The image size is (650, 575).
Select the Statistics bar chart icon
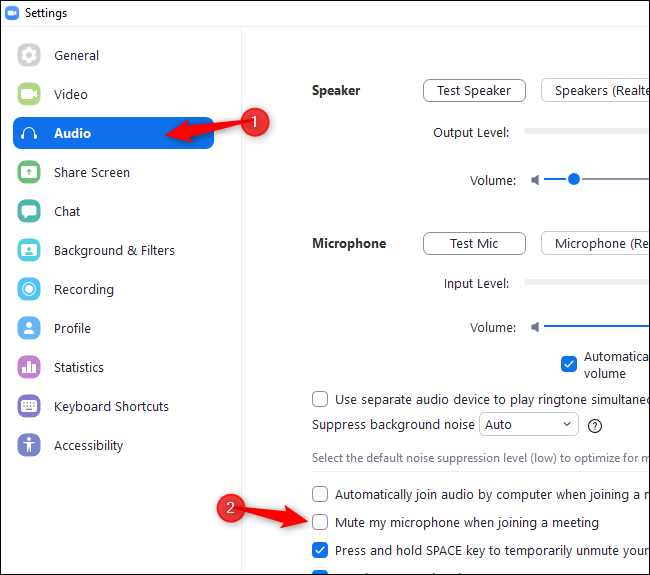pyautogui.click(x=29, y=367)
